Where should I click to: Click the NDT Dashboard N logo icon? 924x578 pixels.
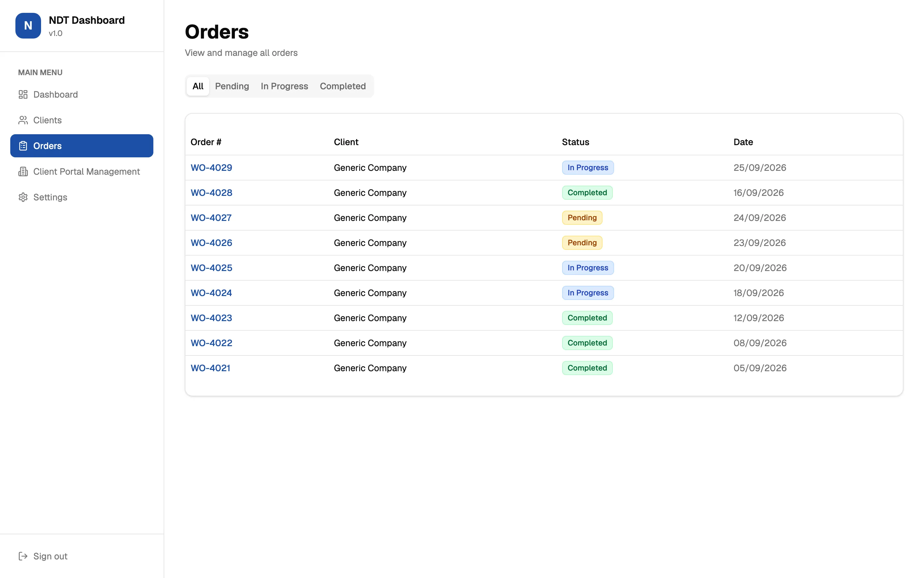click(x=28, y=26)
